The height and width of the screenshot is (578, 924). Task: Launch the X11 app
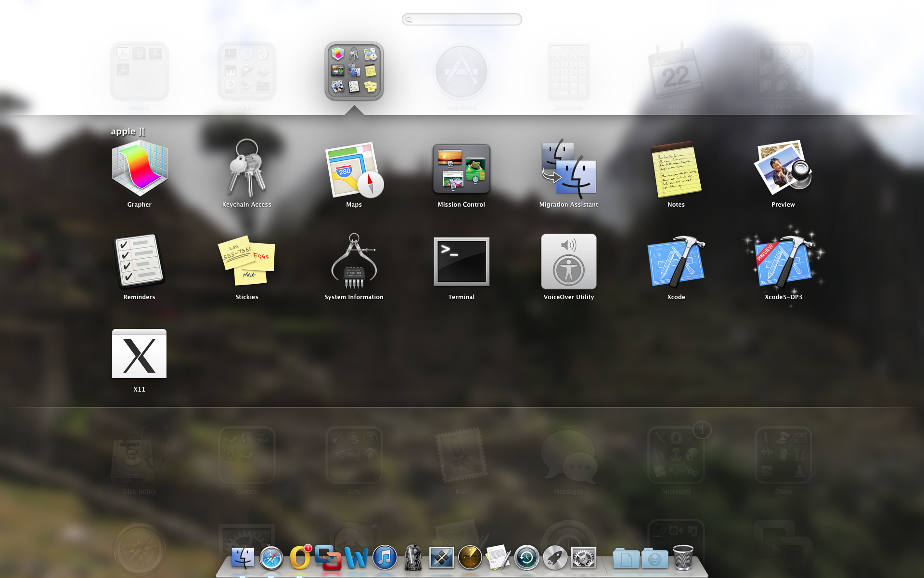tap(140, 354)
